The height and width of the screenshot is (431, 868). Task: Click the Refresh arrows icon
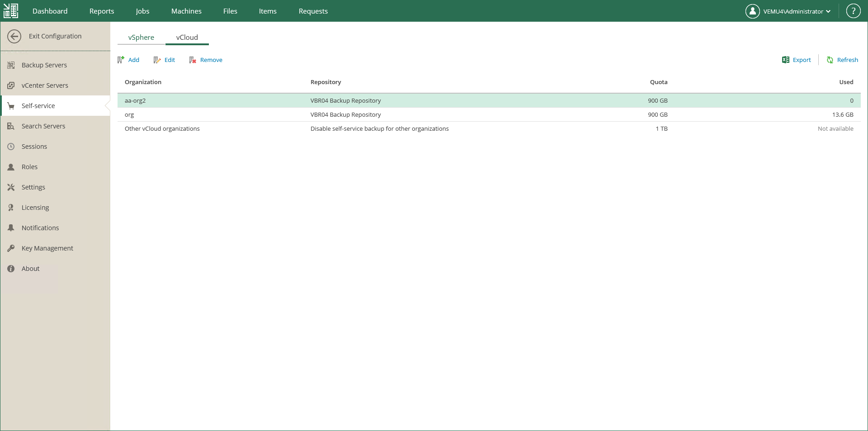(x=830, y=60)
